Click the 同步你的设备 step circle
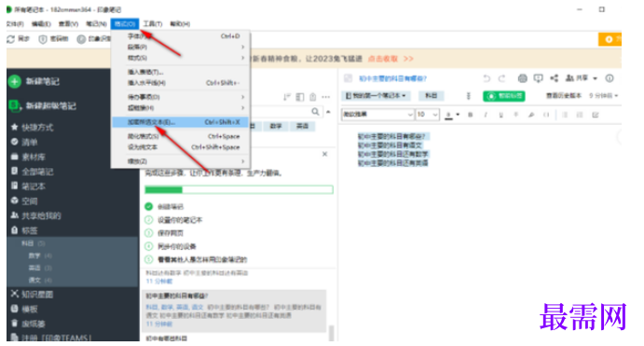This screenshot has width=644, height=346. [149, 246]
